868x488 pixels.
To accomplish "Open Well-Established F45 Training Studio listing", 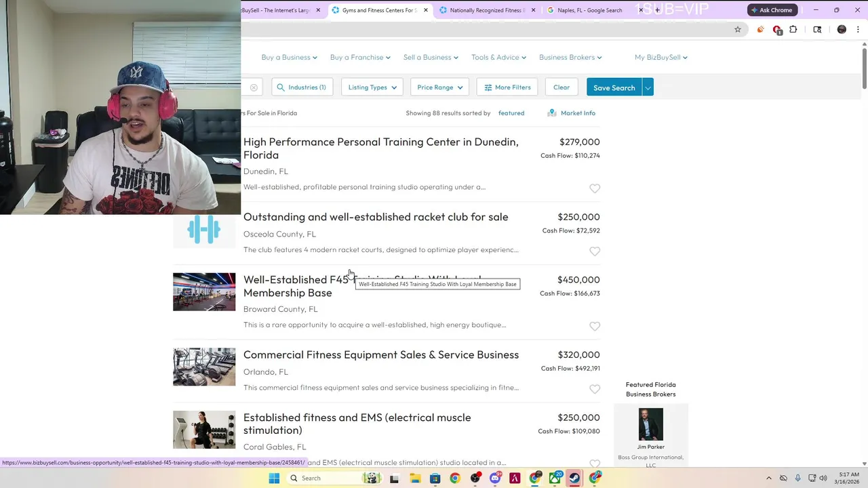I will (x=362, y=286).
